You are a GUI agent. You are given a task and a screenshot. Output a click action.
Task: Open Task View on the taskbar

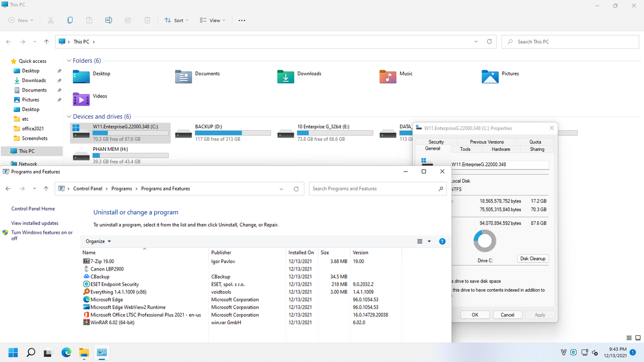click(x=48, y=352)
